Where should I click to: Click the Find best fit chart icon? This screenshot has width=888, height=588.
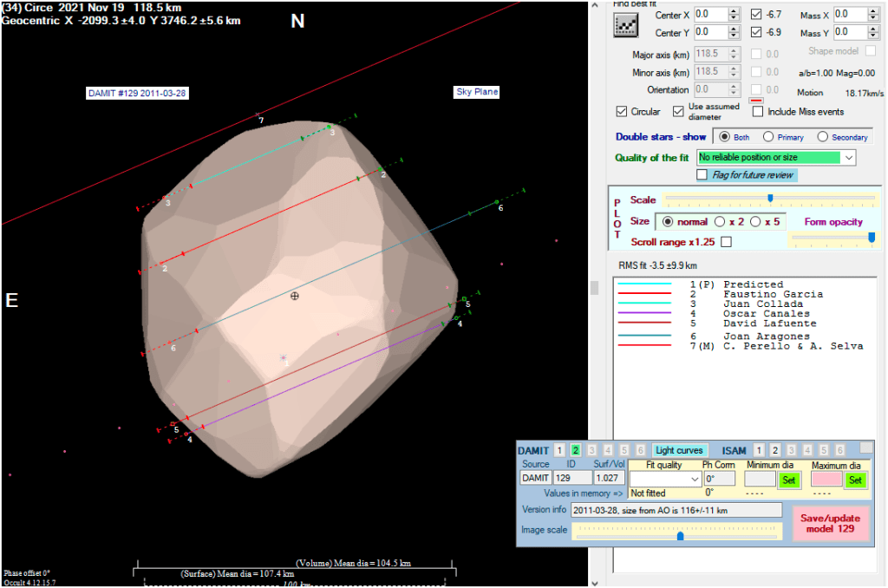[625, 25]
